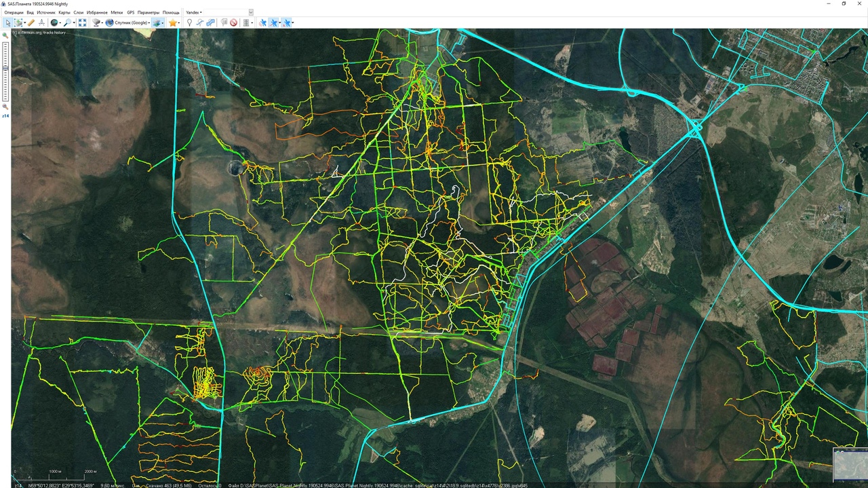
Task: Click the add path track icon
Action: [x=200, y=22]
